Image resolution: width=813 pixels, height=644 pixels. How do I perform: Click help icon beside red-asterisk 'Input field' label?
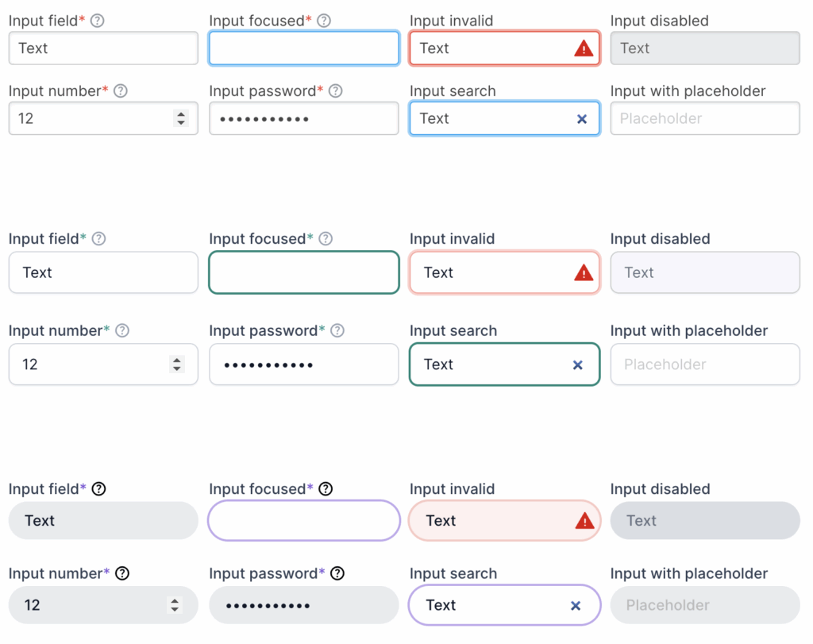click(x=98, y=21)
